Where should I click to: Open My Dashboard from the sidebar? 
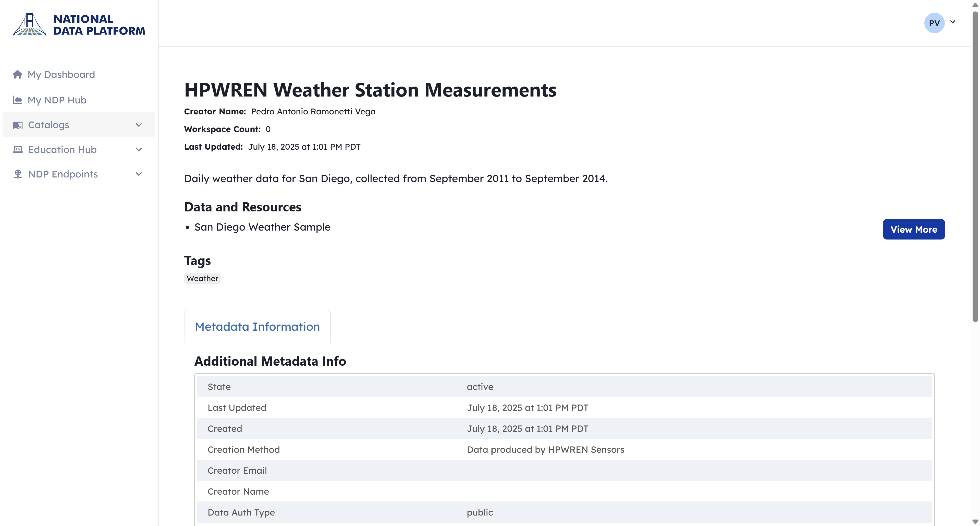(x=61, y=74)
